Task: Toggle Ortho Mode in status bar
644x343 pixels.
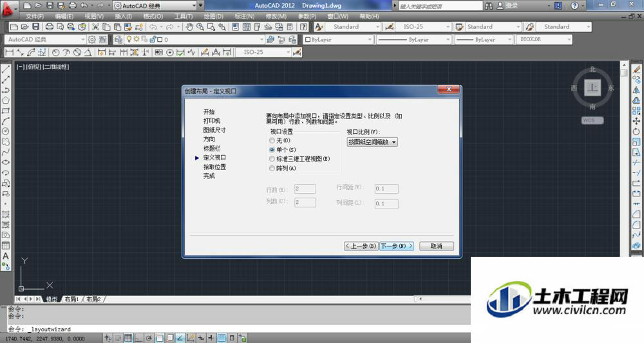Action: [x=138, y=338]
